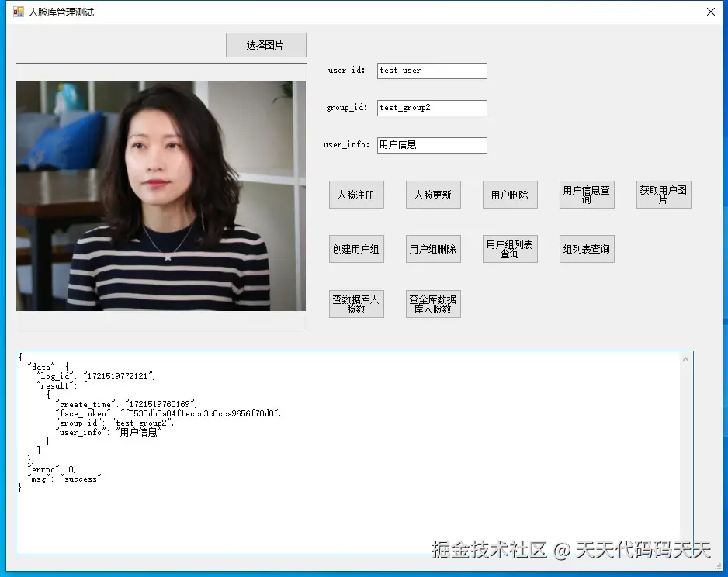The height and width of the screenshot is (577, 728).
Task: Click inside the user_id text field
Action: [x=432, y=71]
